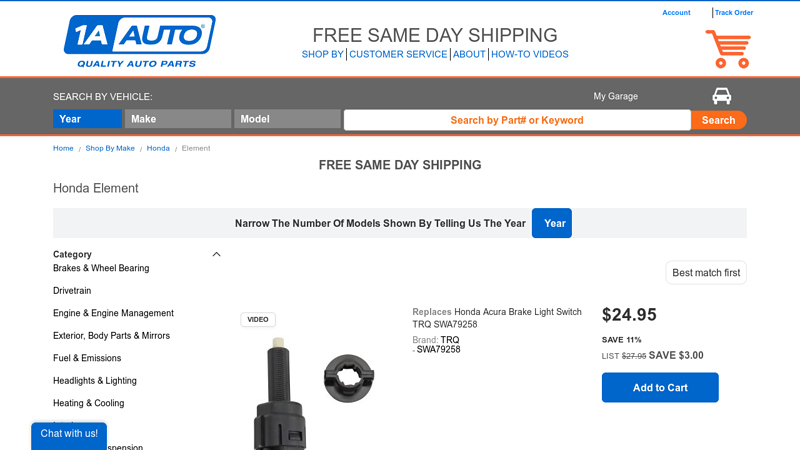Screen dimensions: 800x450
Task: Open the HOW-TO VIDEOS menu
Action: tap(530, 55)
